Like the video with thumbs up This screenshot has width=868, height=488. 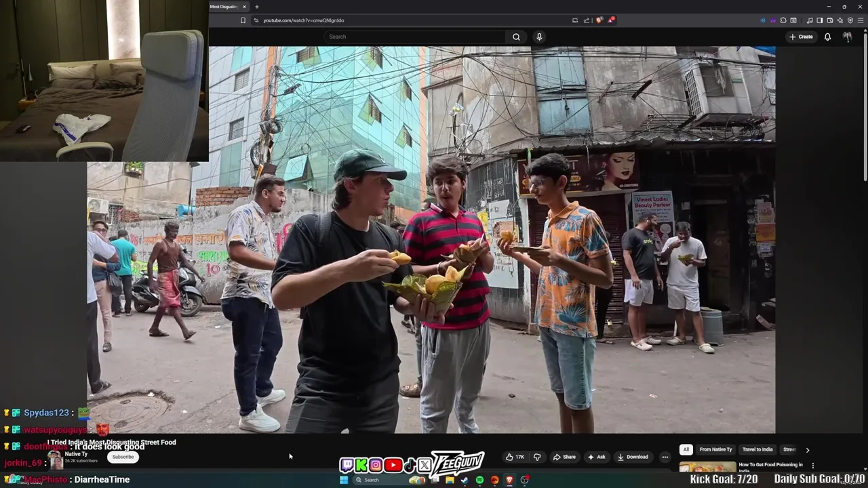point(515,457)
